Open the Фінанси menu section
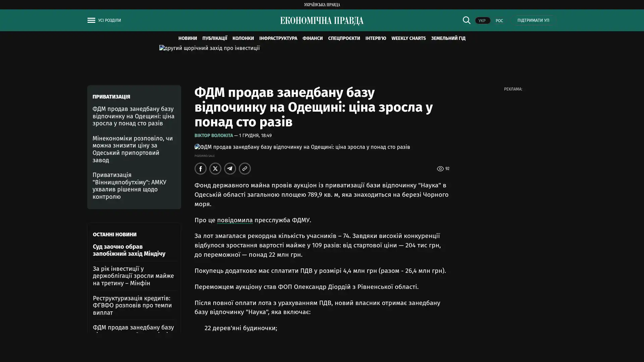This screenshot has width=644, height=362. coord(312,38)
